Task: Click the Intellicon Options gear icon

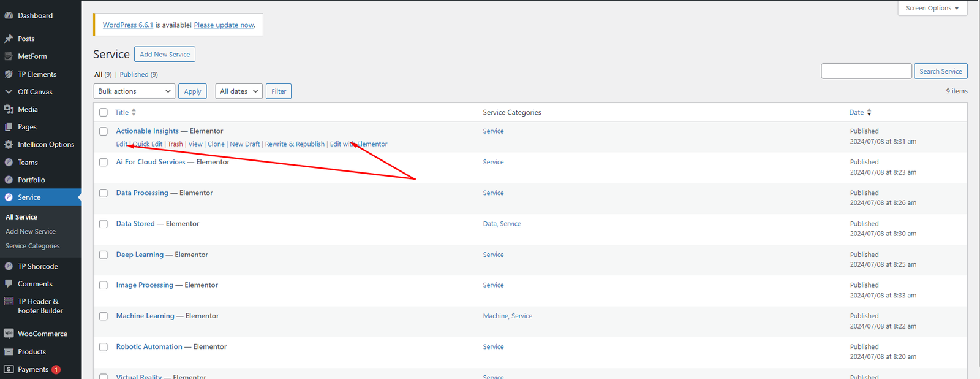Action: (x=9, y=145)
